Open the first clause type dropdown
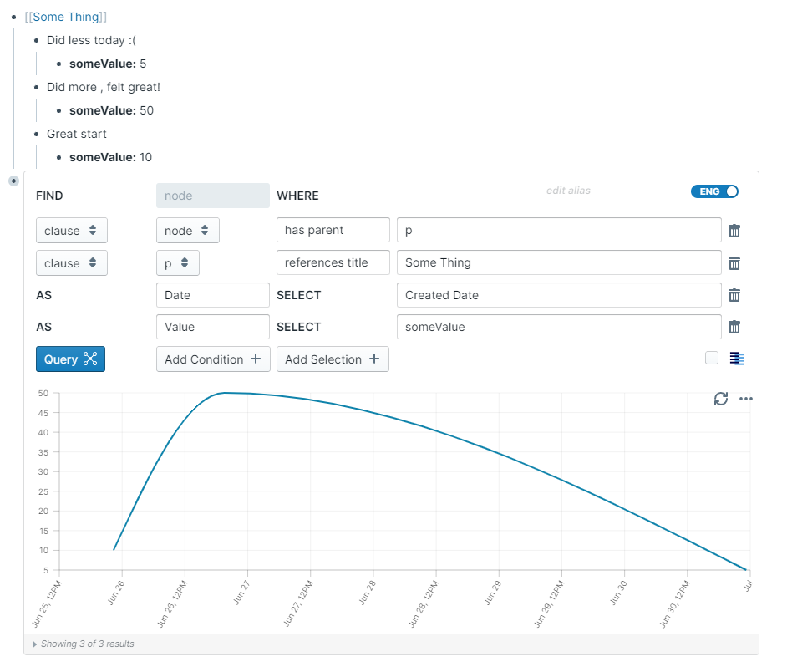Image resolution: width=787 pixels, height=672 pixels. coord(72,231)
